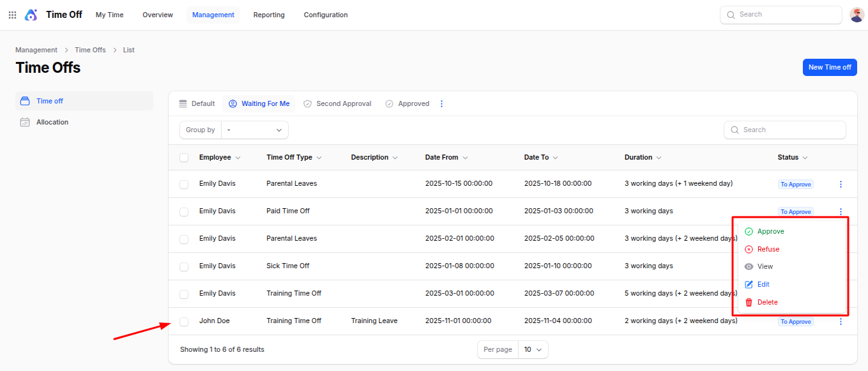This screenshot has width=868, height=371.
Task: Go to Time Offs in the breadcrumb
Action: pyautogui.click(x=90, y=50)
